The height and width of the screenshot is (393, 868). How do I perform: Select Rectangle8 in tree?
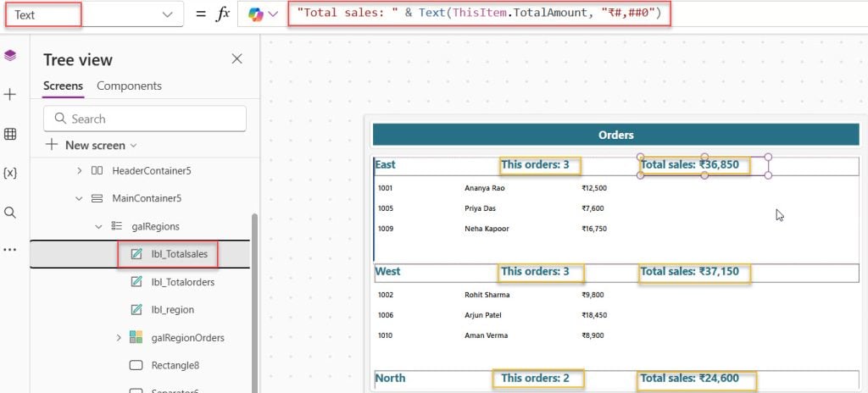(175, 365)
